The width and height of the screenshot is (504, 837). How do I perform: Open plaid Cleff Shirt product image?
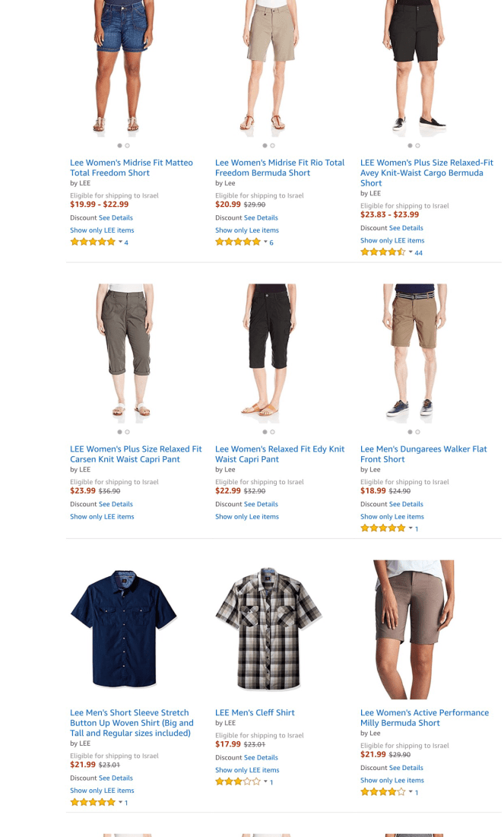268,628
